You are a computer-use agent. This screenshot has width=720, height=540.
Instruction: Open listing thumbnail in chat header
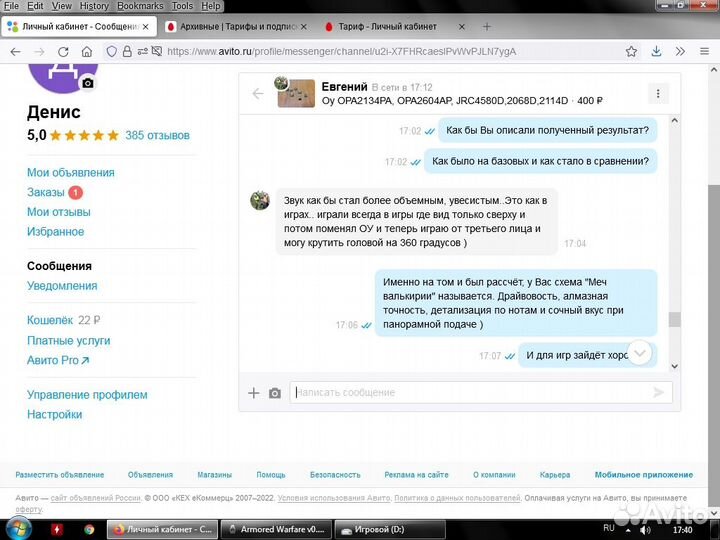[296, 93]
